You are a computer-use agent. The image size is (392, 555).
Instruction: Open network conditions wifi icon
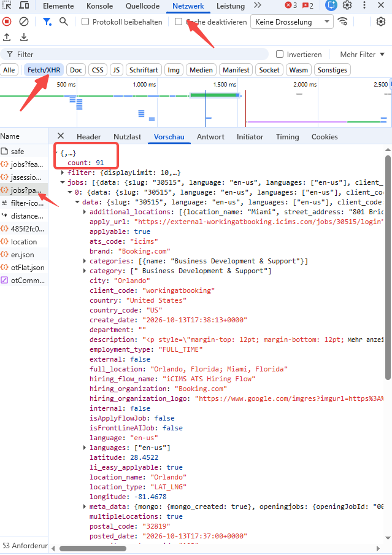[x=342, y=21]
